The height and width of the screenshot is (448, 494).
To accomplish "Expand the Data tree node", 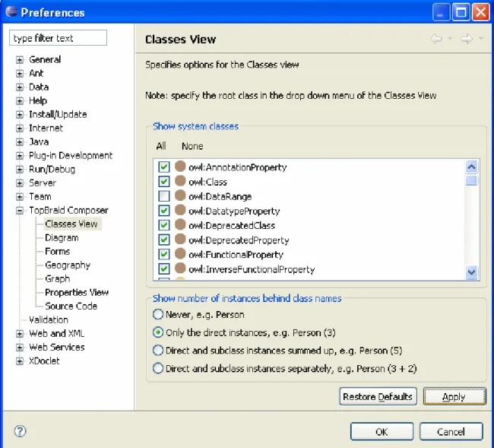I will pyautogui.click(x=20, y=87).
